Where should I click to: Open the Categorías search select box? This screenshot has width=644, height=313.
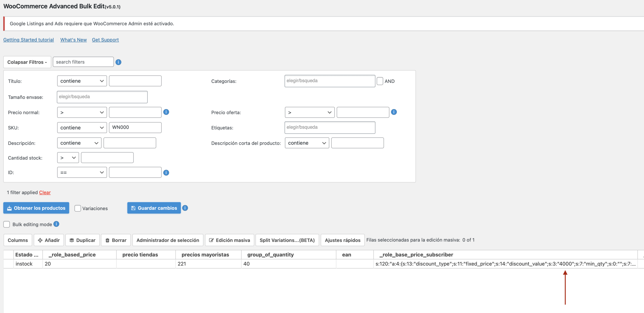(330, 81)
